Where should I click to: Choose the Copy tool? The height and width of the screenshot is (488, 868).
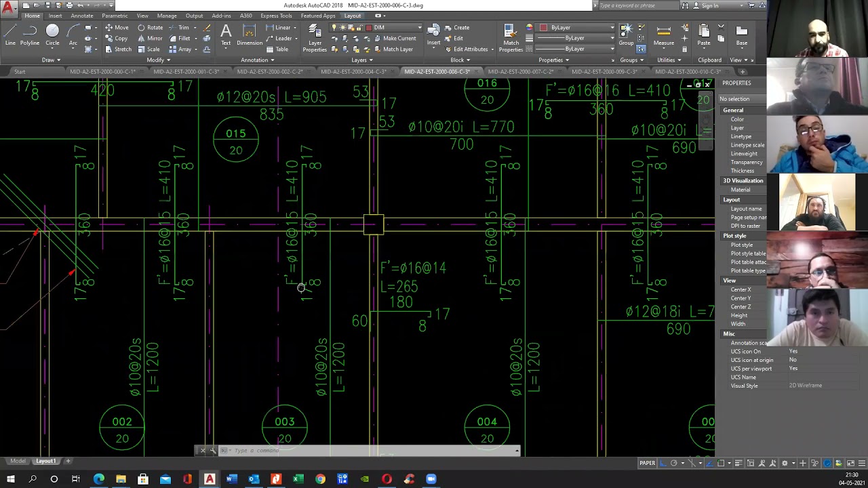pyautogui.click(x=116, y=39)
